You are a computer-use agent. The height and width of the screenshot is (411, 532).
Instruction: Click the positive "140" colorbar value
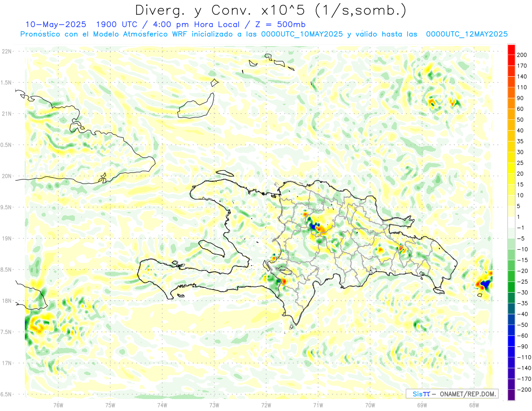click(522, 76)
